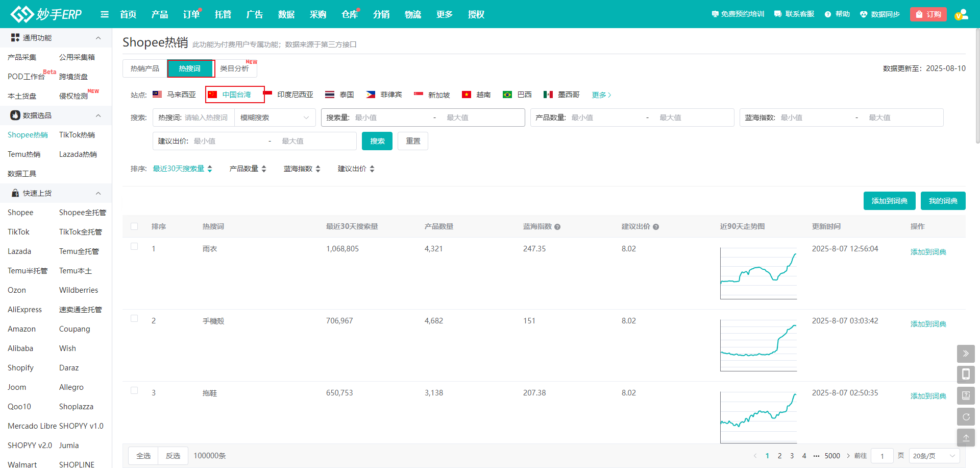Viewport: 980px width, 468px height.
Task: Focus the page number jump field
Action: point(882,456)
